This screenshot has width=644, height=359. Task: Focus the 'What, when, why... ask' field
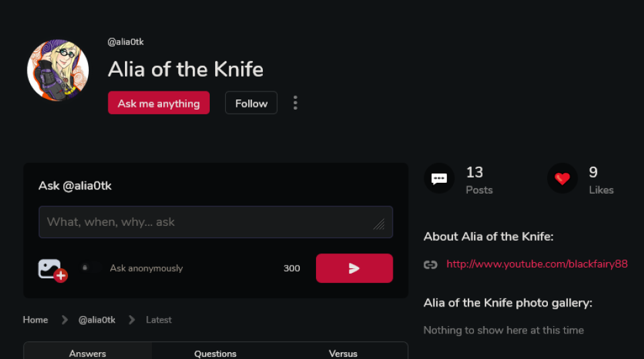click(x=216, y=222)
